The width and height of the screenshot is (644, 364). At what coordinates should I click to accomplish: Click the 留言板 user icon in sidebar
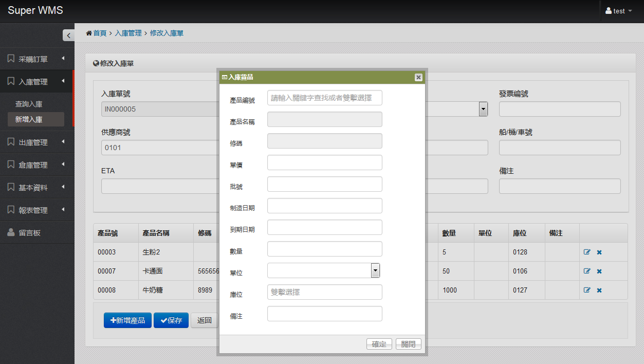point(11,232)
